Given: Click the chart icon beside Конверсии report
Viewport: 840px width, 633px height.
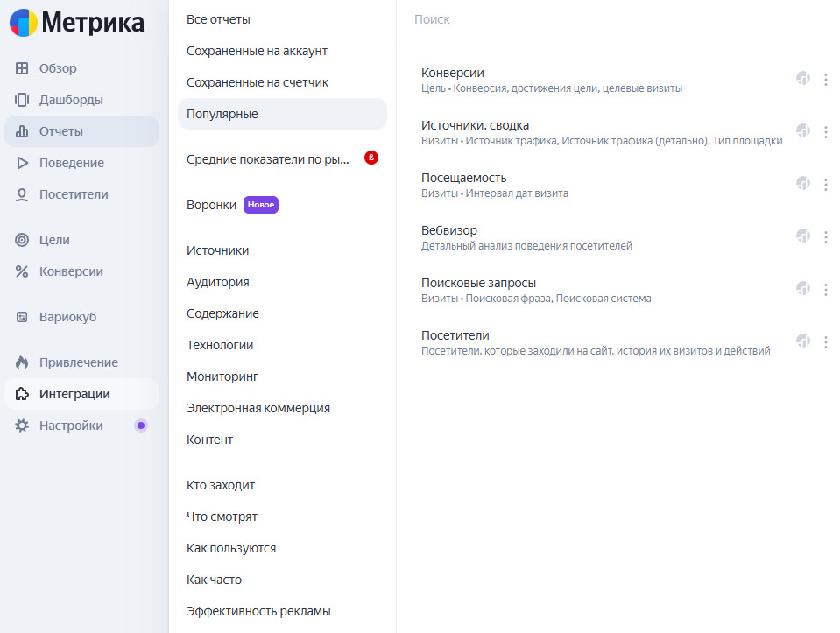Looking at the screenshot, I should click(x=803, y=79).
